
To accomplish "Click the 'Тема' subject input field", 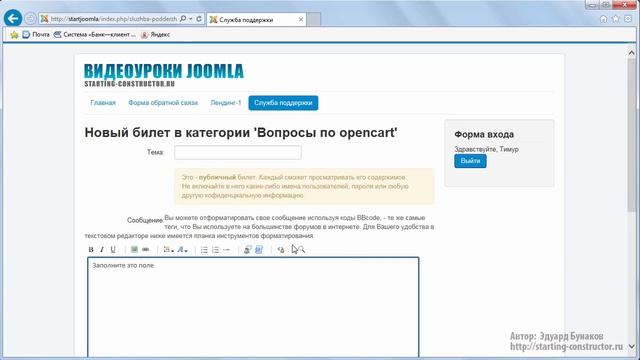I will (x=238, y=152).
